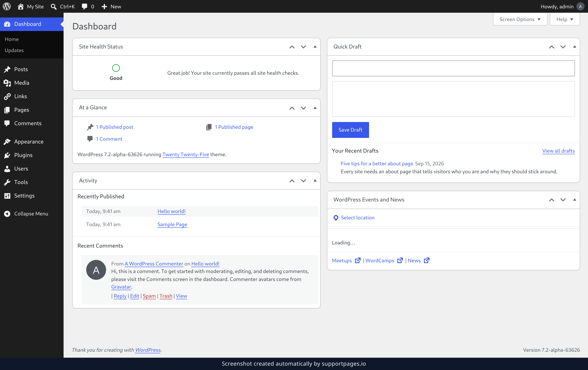Open the New content plus menu
The height and width of the screenshot is (370, 588).
[x=111, y=6]
